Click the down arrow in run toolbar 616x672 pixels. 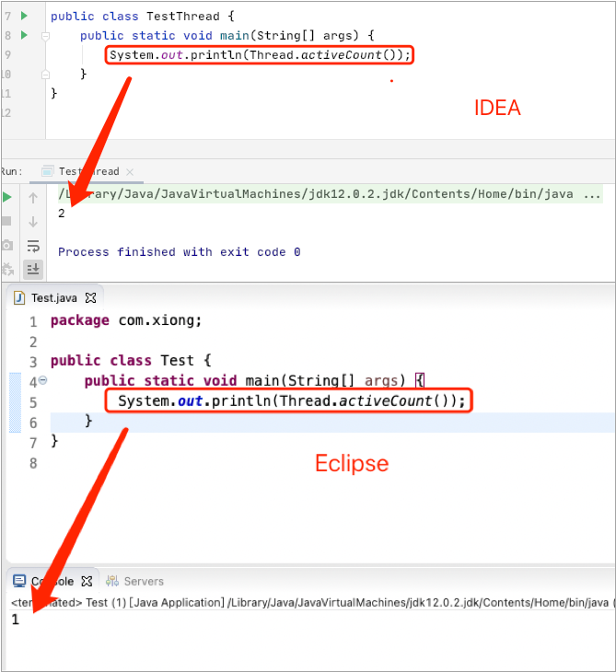coord(33,222)
